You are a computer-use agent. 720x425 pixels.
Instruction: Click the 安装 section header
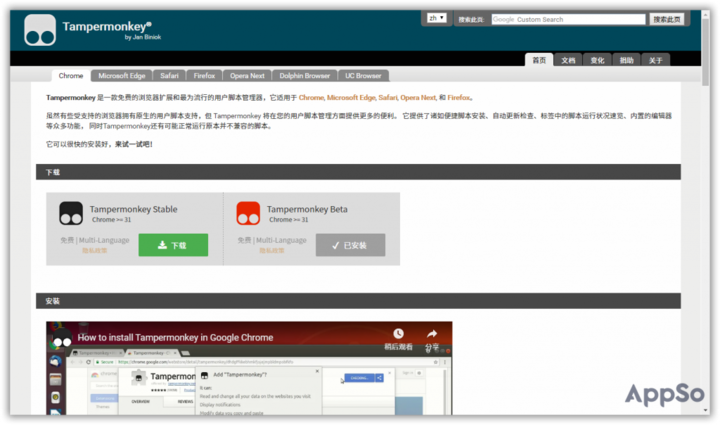point(358,301)
